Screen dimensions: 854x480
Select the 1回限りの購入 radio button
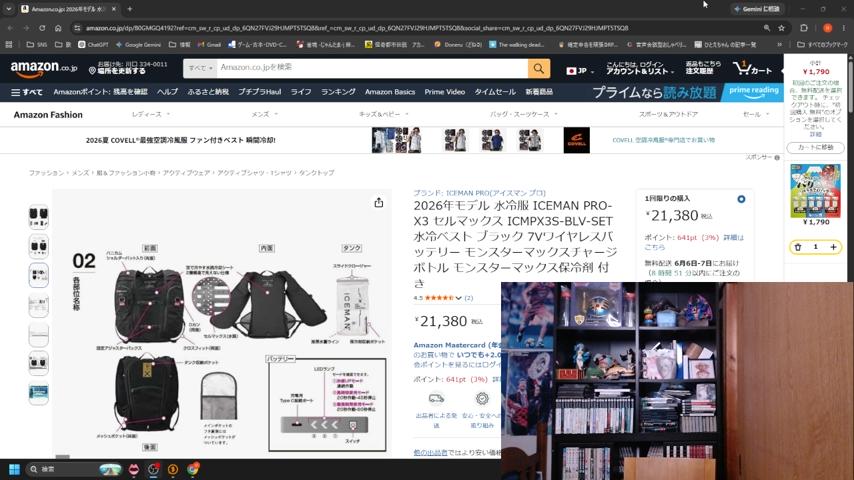[741, 199]
